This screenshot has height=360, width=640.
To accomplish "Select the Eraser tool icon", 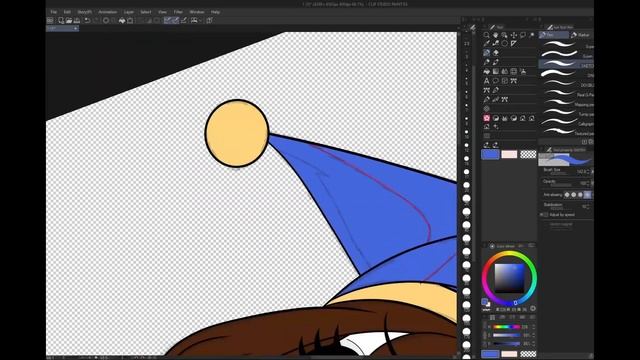I will coord(496,53).
